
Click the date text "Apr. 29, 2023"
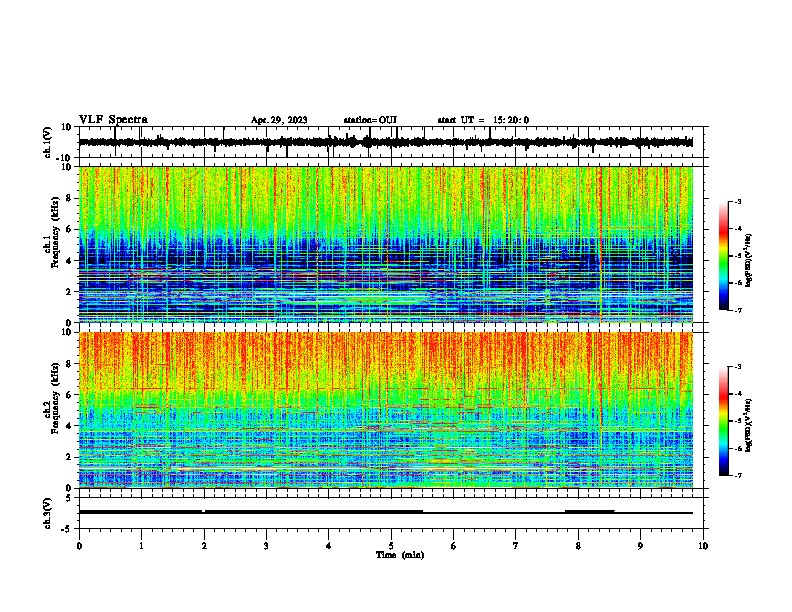coord(279,120)
